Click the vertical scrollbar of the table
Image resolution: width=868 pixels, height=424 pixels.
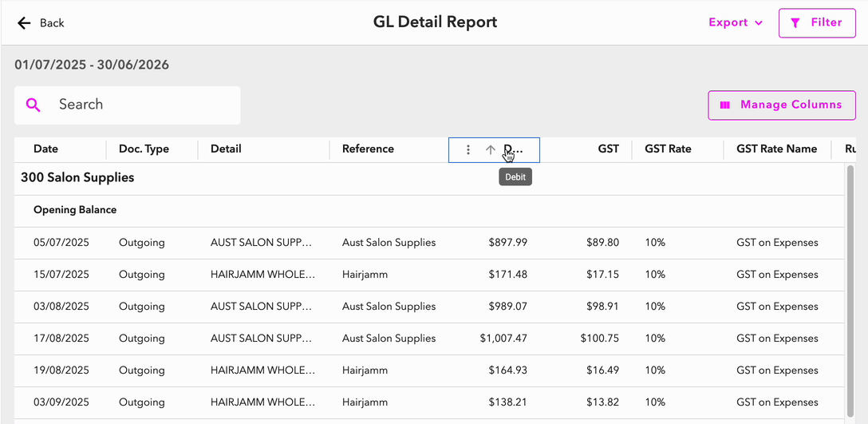coord(850,291)
